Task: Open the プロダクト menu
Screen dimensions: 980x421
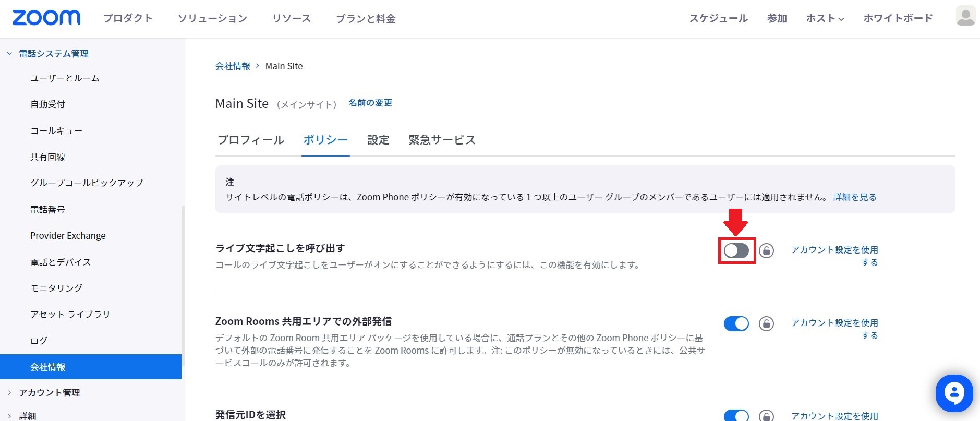Action: click(x=128, y=18)
